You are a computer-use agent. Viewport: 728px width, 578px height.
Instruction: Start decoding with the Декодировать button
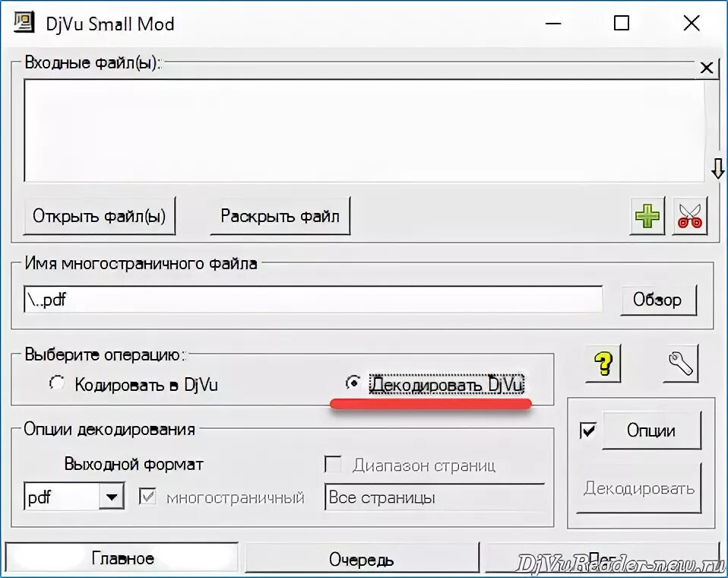639,490
